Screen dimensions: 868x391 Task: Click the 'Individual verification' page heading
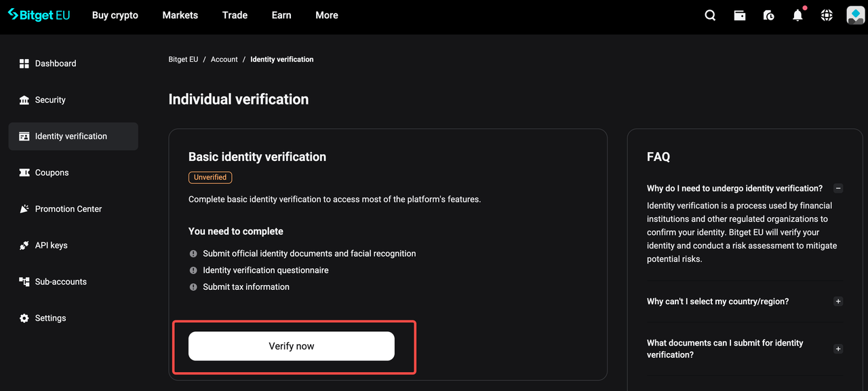(x=239, y=99)
